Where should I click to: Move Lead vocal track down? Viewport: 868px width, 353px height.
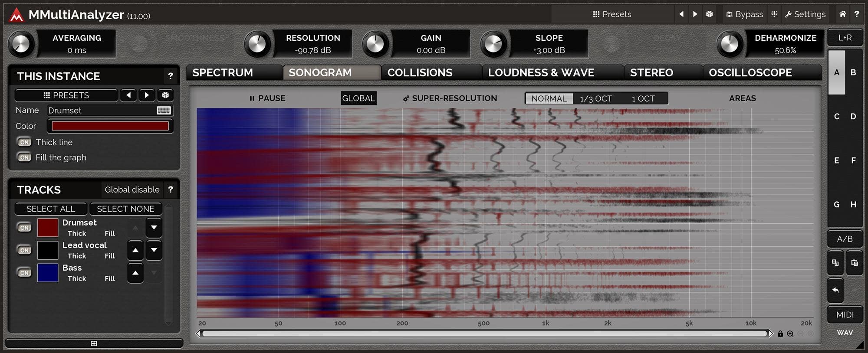tap(154, 250)
